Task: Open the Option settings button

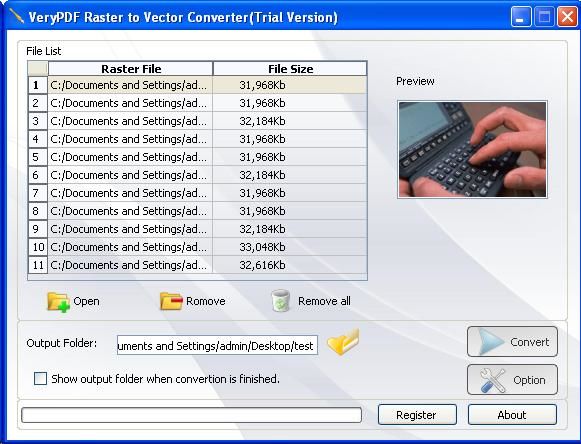Action: pyautogui.click(x=512, y=380)
